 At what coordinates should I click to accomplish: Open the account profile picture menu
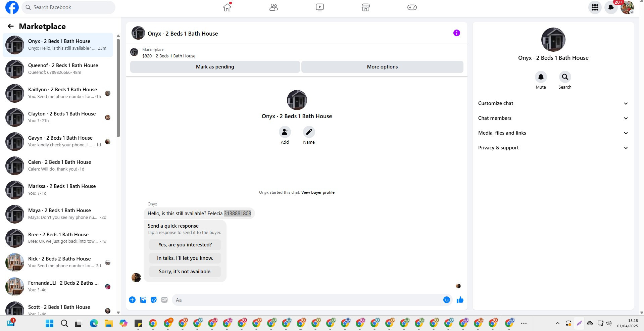coord(627,7)
